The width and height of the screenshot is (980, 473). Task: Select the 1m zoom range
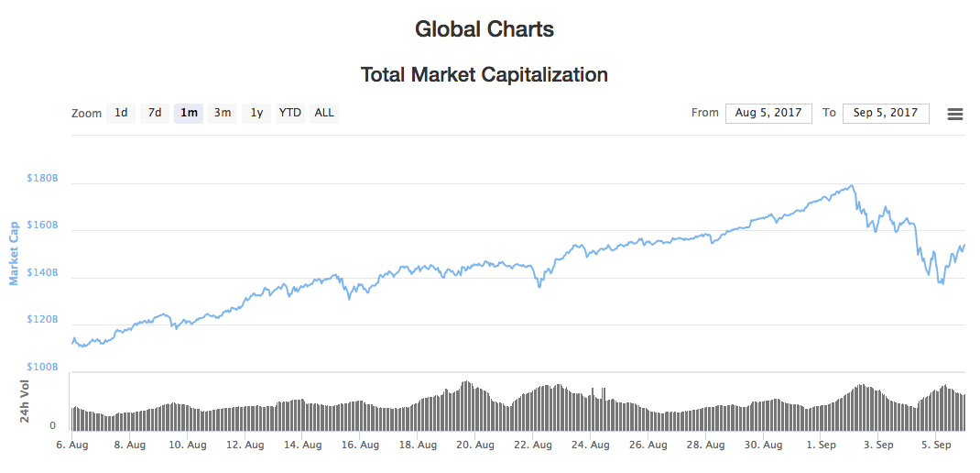189,113
